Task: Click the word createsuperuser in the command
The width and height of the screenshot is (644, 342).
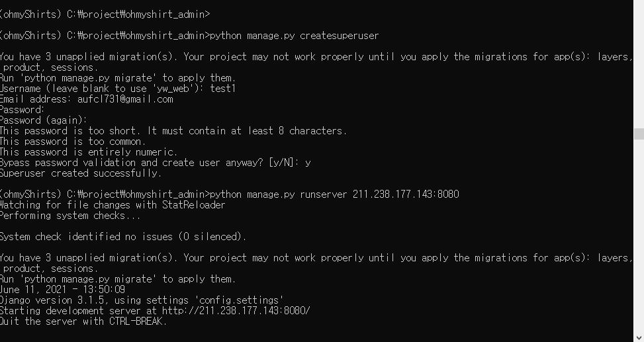Action: [340, 35]
